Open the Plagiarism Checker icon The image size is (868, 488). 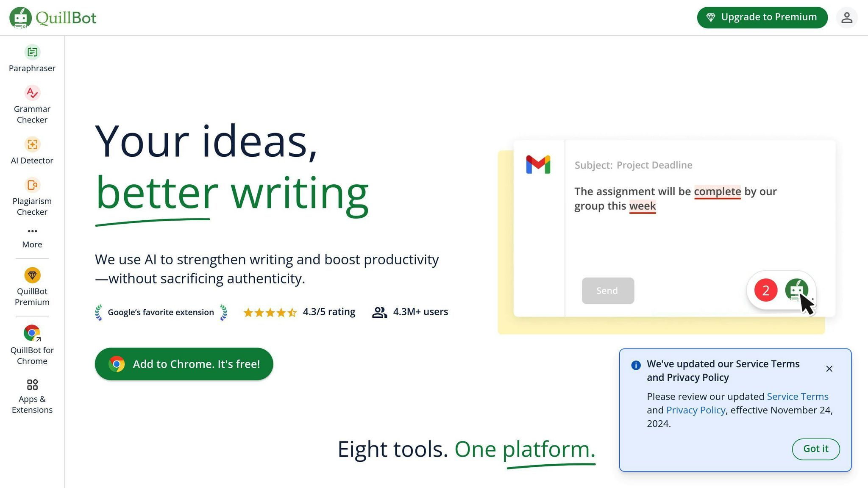(32, 185)
